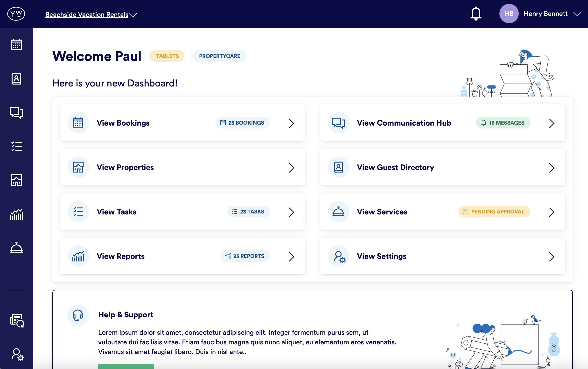The height and width of the screenshot is (369, 588).
Task: Expand the Beachside Vacation Rentals dropdown
Action: point(91,15)
